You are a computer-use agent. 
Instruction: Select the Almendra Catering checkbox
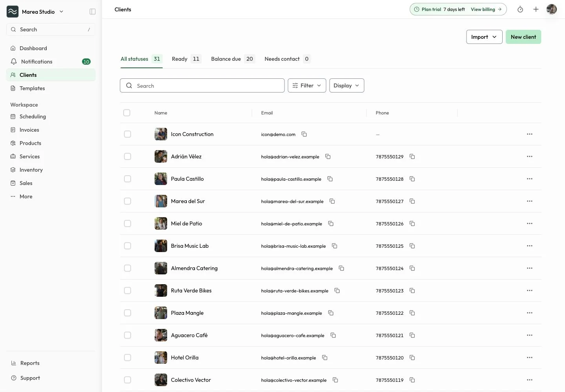128,268
